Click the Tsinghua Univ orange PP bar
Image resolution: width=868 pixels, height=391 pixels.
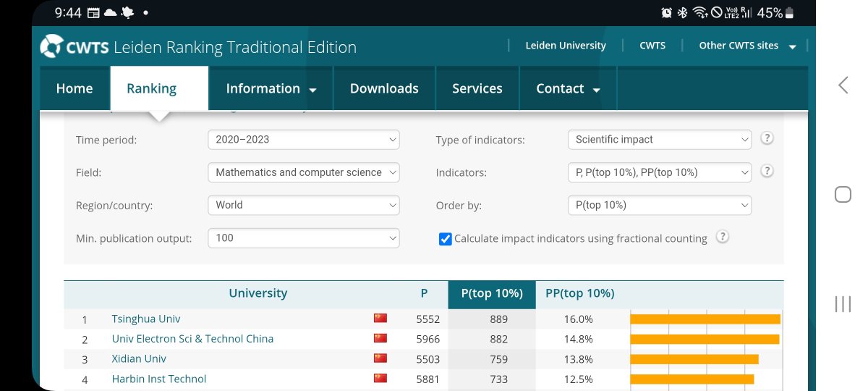(x=705, y=319)
